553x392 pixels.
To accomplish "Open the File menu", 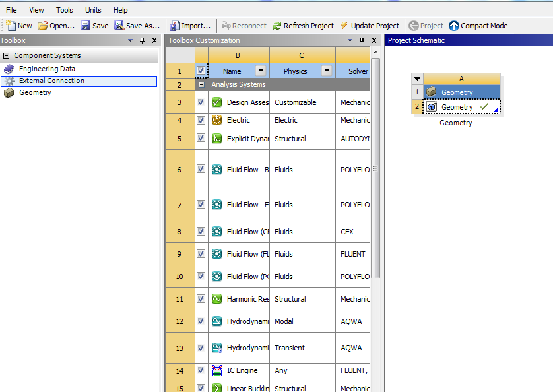I will 11,10.
